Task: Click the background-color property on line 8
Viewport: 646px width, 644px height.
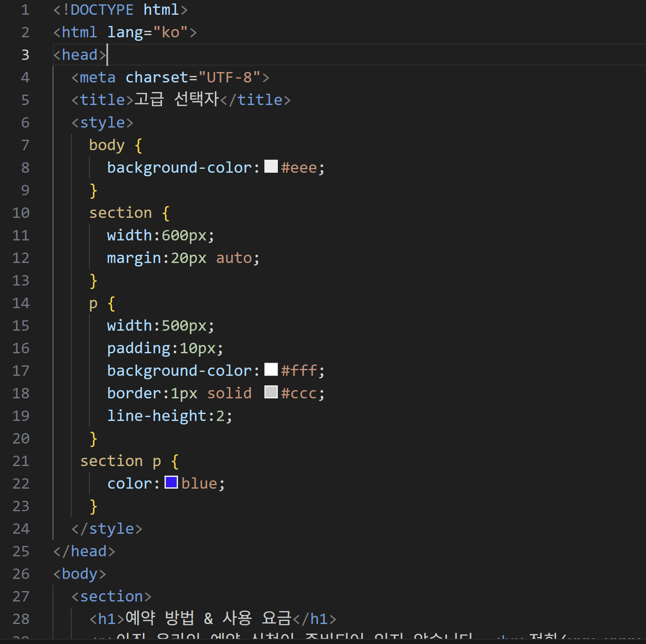Action: click(x=179, y=168)
